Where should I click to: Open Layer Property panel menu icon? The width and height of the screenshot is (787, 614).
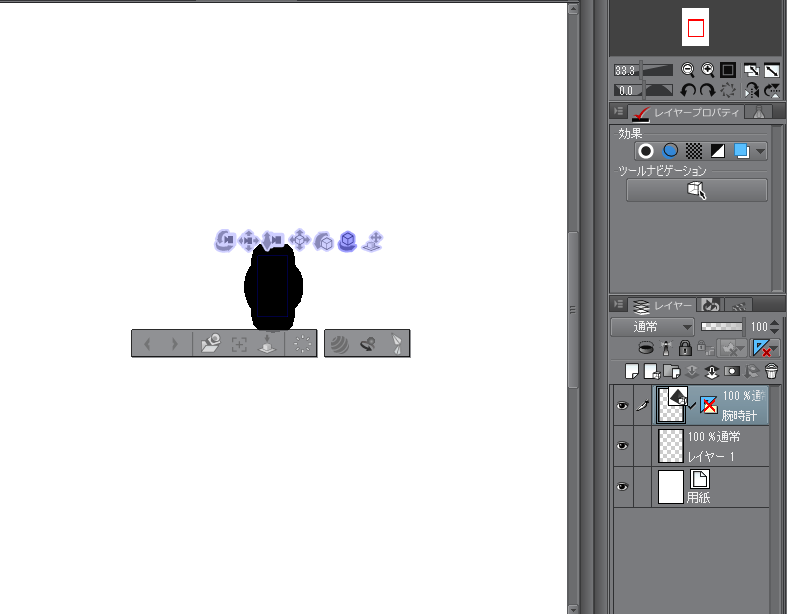pos(619,111)
